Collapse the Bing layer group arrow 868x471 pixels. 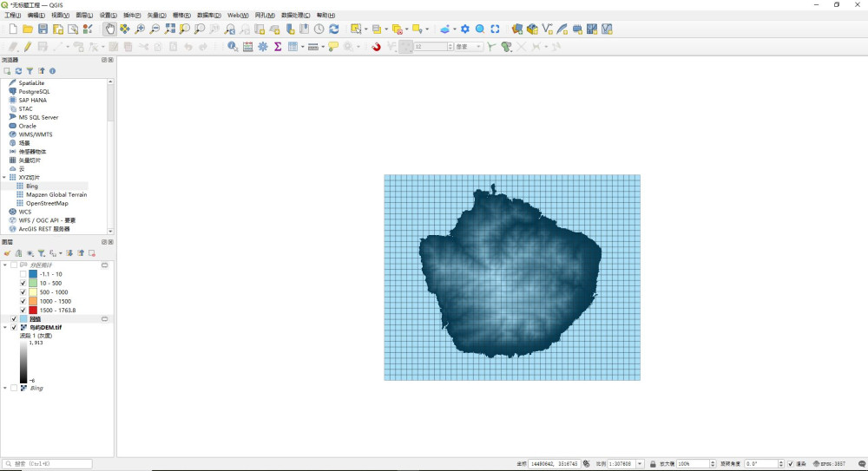(x=5, y=388)
